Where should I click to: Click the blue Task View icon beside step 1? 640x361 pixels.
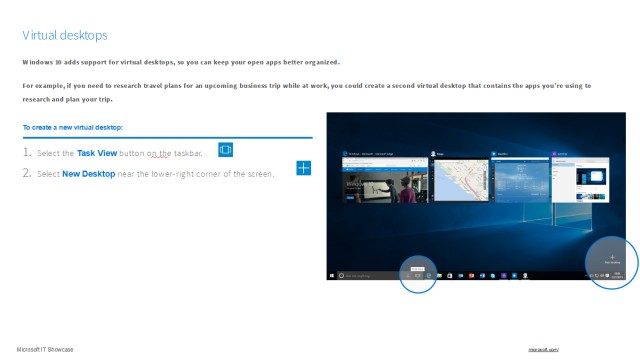225,149
